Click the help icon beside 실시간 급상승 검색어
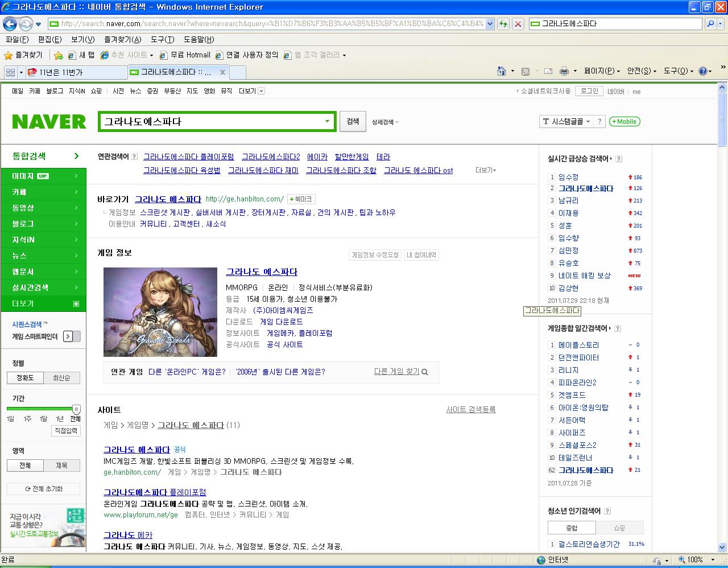 (x=619, y=159)
